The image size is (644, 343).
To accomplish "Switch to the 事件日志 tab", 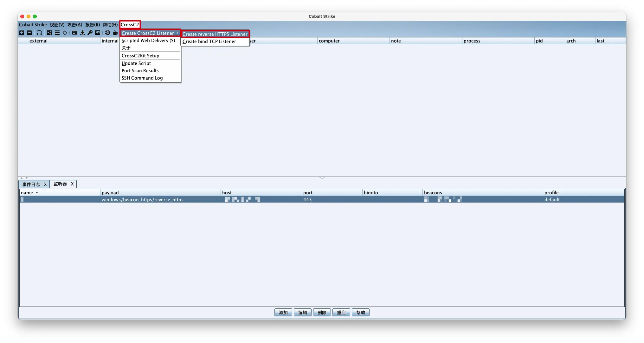I will tap(31, 184).
